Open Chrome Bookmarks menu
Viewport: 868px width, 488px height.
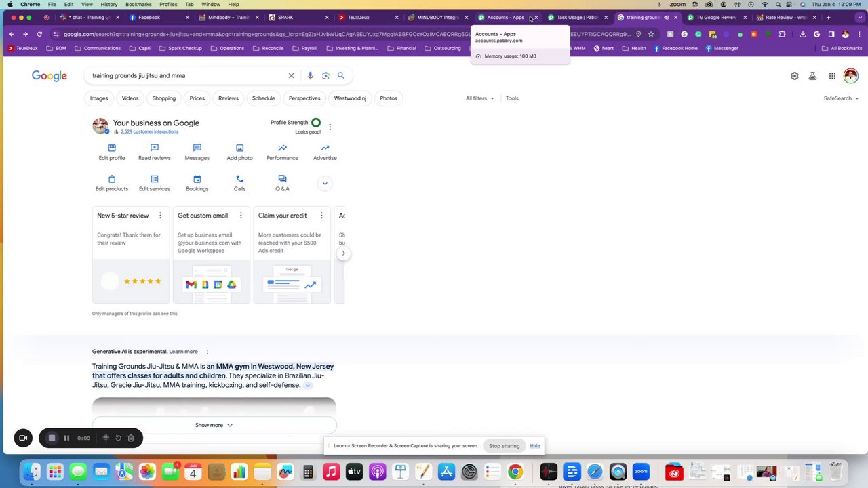click(x=138, y=4)
